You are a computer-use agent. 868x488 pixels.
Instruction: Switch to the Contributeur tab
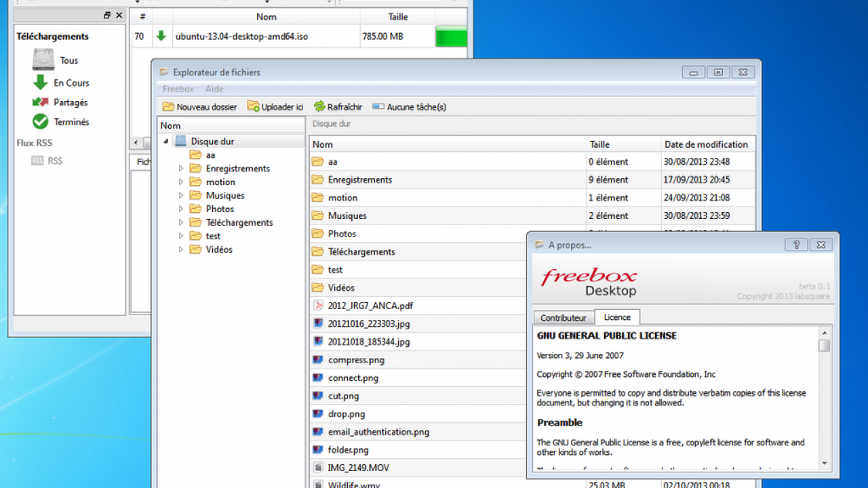563,317
